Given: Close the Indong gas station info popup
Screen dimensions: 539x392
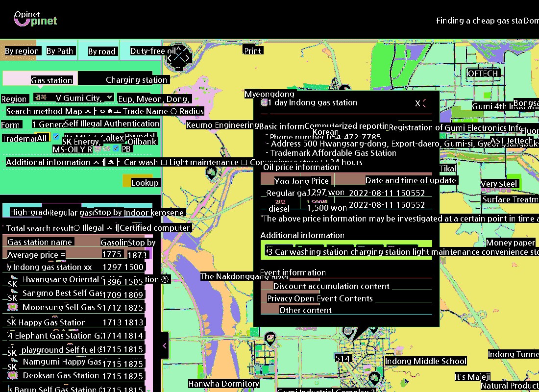Looking at the screenshot, I should click(418, 103).
